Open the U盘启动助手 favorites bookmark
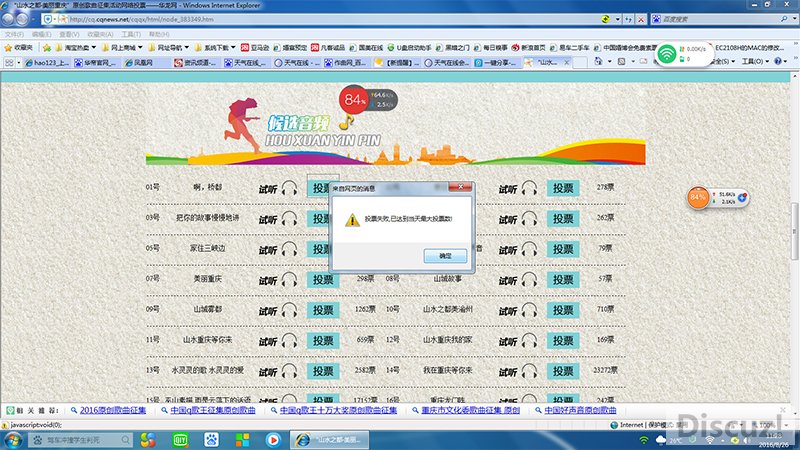The width and height of the screenshot is (800, 450). pyautogui.click(x=409, y=47)
